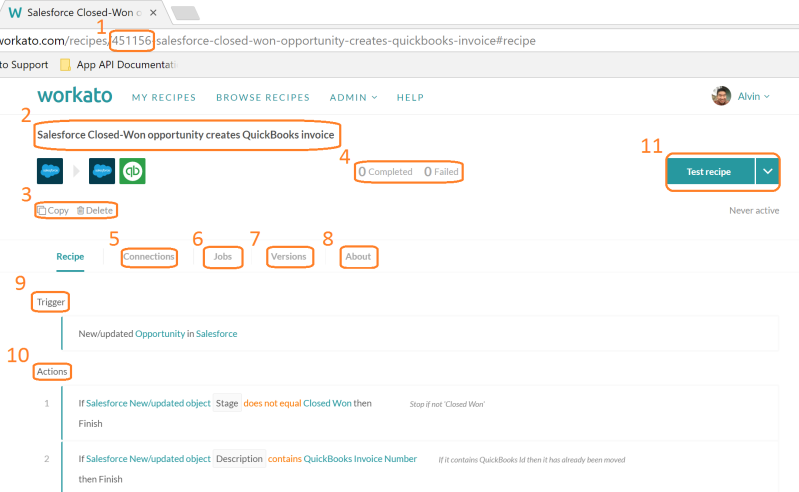Delete this recipe
The width and height of the screenshot is (799, 492).
coord(95,210)
